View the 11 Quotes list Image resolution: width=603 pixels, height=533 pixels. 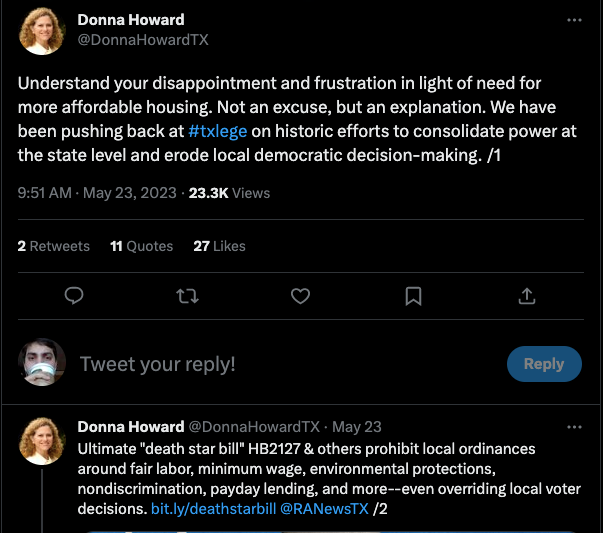pos(142,246)
